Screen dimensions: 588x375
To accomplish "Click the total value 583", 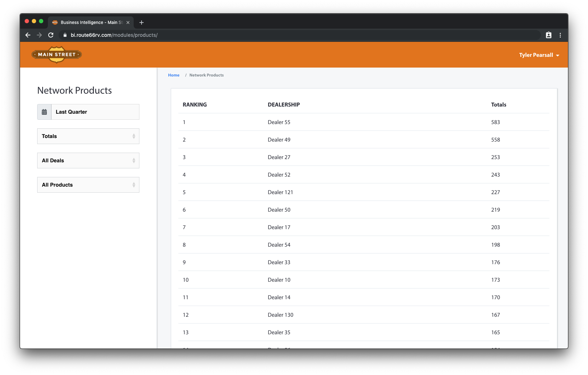I will point(495,122).
